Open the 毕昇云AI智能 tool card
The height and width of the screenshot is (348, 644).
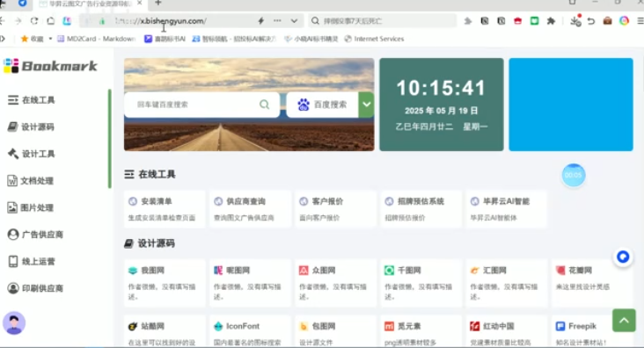(507, 208)
